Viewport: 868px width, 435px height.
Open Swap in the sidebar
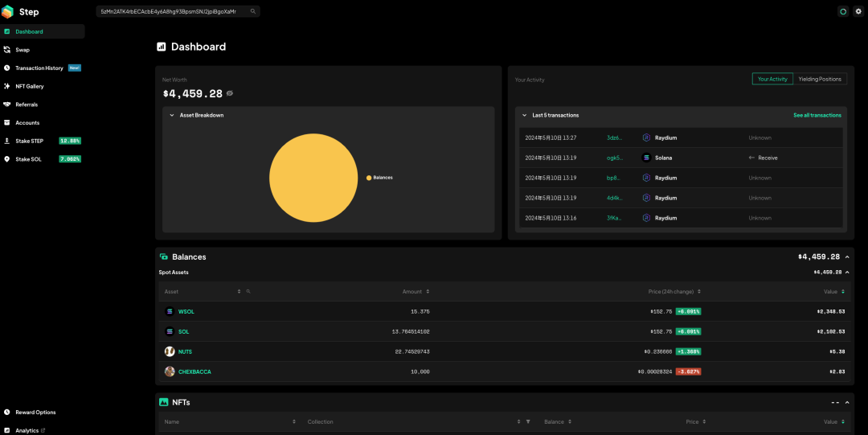tap(23, 50)
